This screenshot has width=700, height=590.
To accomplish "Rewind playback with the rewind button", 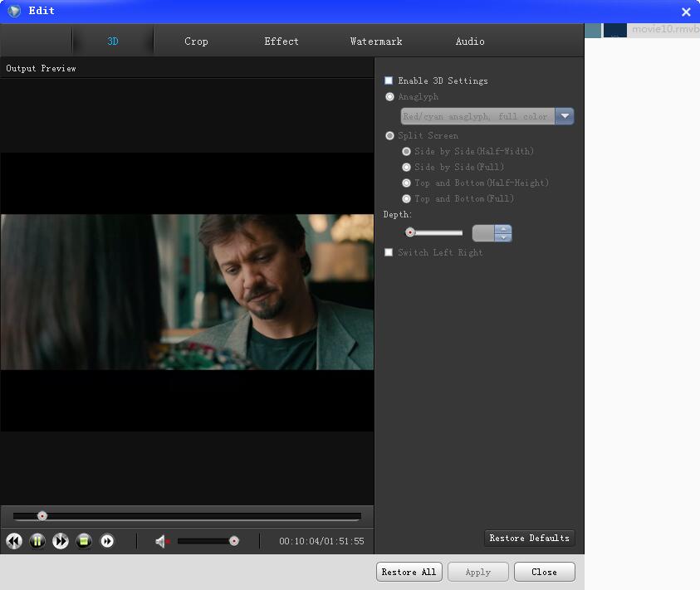I will pyautogui.click(x=14, y=541).
